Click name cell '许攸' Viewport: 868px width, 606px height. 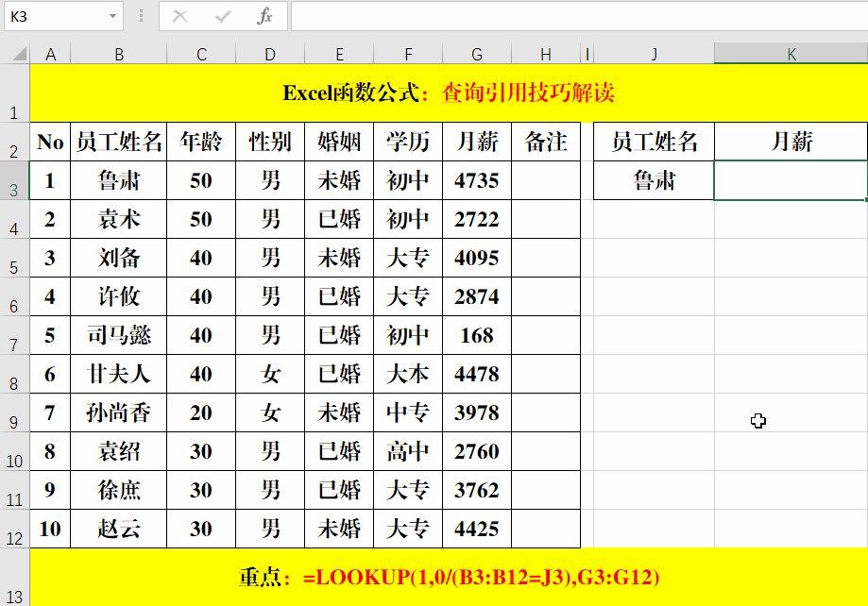(x=118, y=296)
